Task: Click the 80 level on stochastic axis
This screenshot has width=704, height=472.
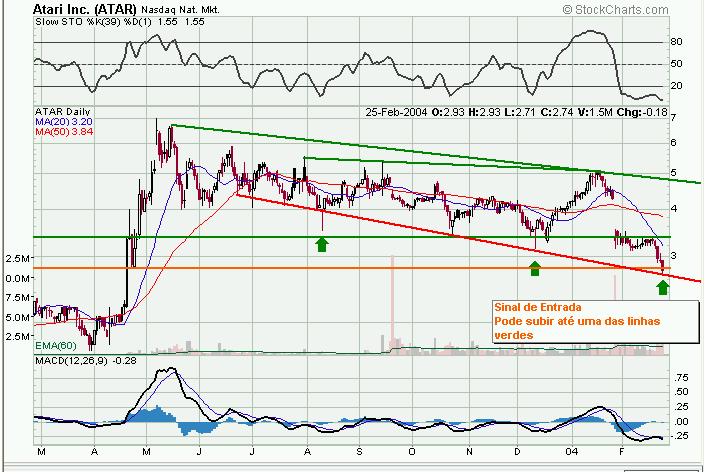Action: point(676,42)
